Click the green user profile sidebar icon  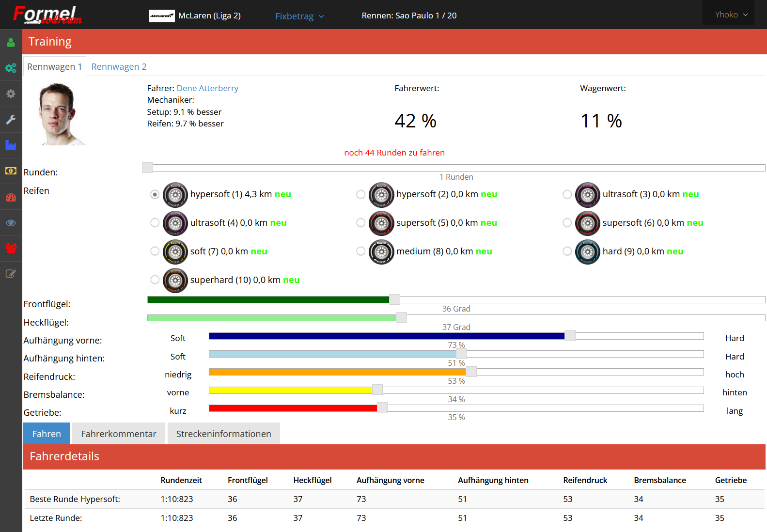(x=11, y=43)
